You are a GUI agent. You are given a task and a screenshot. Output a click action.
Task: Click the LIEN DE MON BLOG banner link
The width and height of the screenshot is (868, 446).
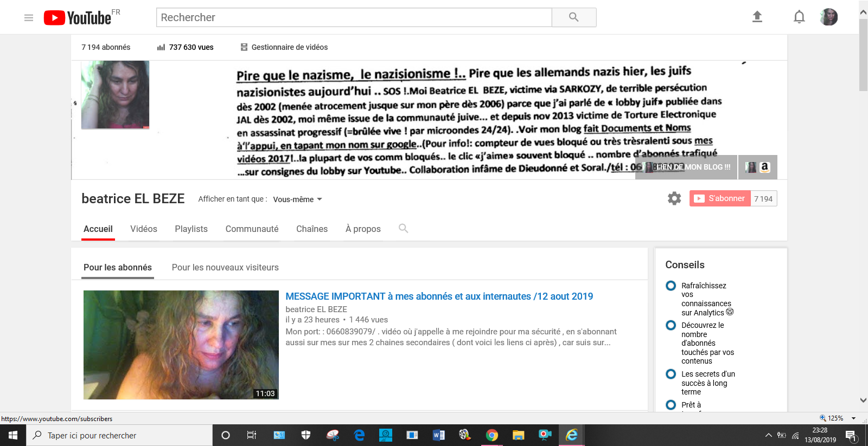687,167
